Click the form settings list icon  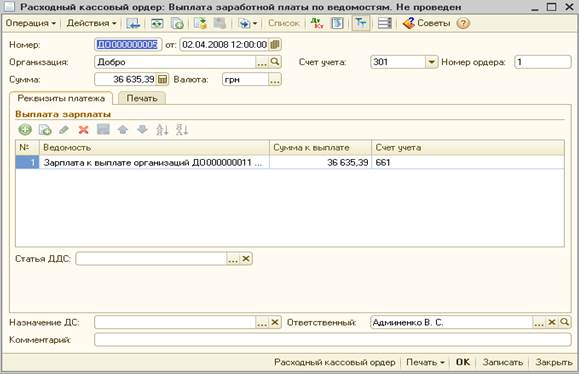point(384,23)
